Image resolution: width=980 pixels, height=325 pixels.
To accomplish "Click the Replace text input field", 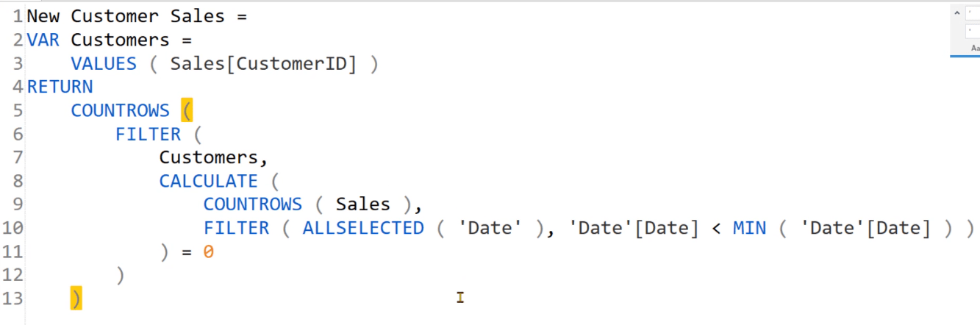I will [x=973, y=32].
